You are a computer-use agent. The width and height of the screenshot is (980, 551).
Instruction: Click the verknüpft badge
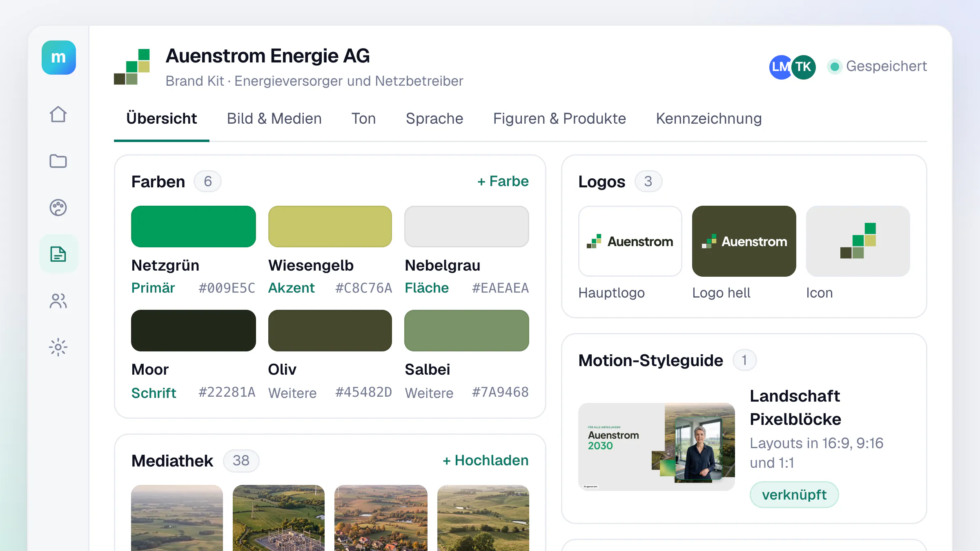(794, 495)
